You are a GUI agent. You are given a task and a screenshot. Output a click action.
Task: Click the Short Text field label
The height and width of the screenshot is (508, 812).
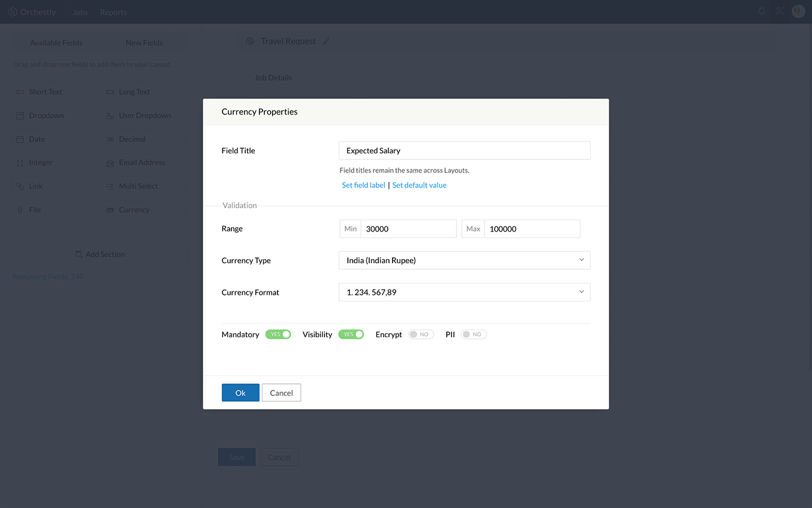point(45,92)
